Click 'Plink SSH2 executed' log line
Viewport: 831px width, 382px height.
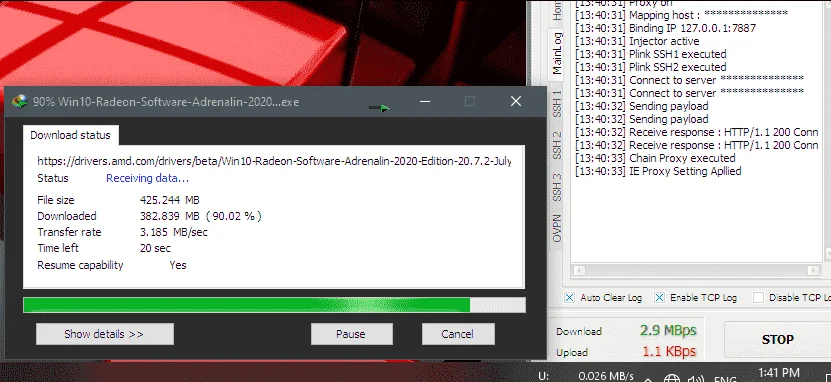[651, 67]
